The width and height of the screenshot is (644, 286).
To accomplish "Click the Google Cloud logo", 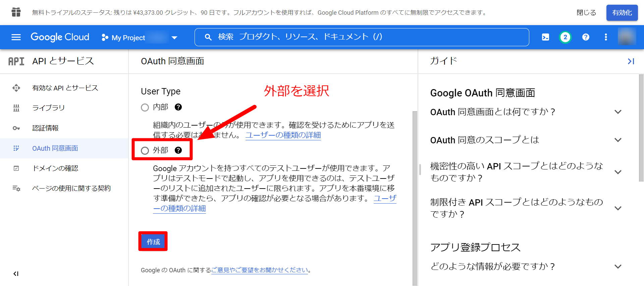I will [60, 37].
